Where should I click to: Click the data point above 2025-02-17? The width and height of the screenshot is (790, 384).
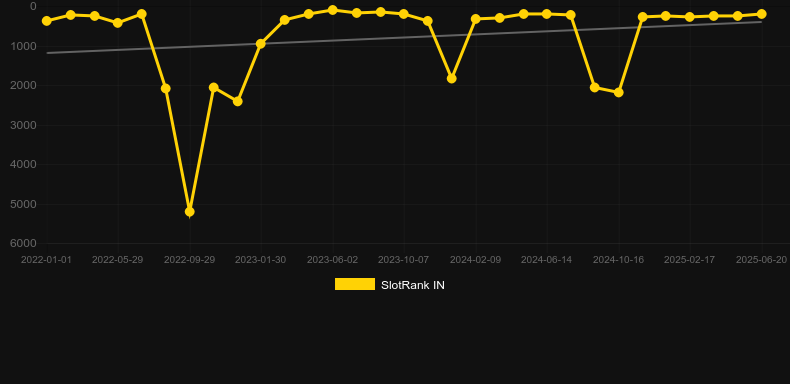click(690, 17)
